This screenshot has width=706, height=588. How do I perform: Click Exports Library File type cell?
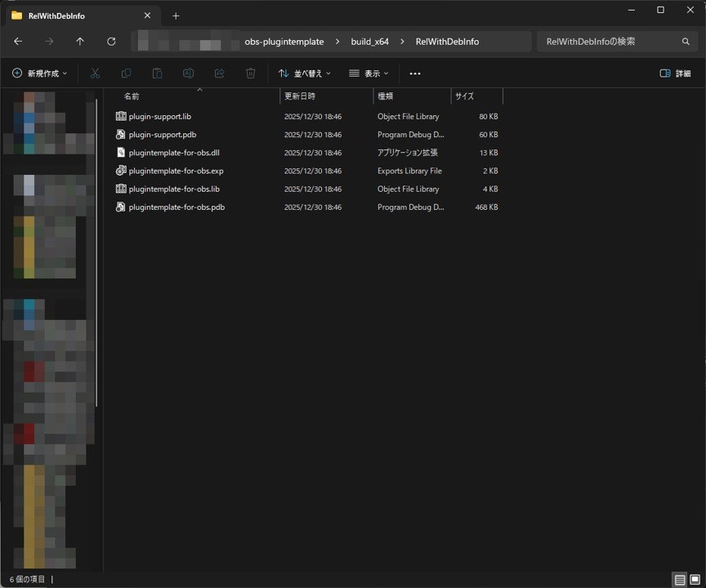pyautogui.click(x=409, y=171)
